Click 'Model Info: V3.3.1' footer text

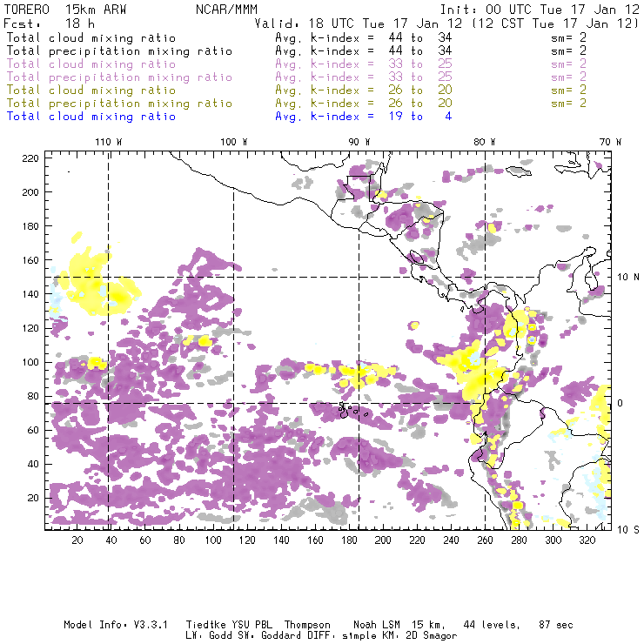116,625
